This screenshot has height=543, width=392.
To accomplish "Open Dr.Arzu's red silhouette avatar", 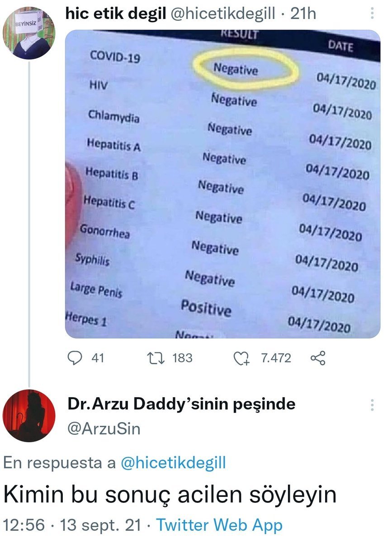I will [x=29, y=415].
